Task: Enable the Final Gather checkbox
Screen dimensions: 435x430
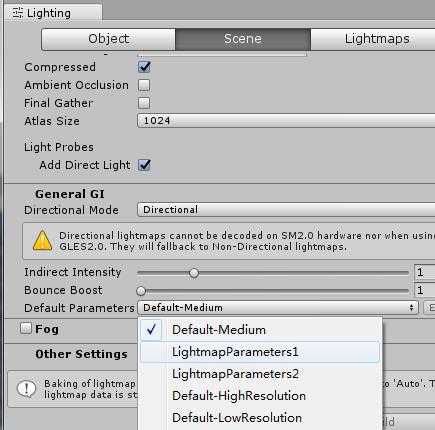Action: (144, 103)
